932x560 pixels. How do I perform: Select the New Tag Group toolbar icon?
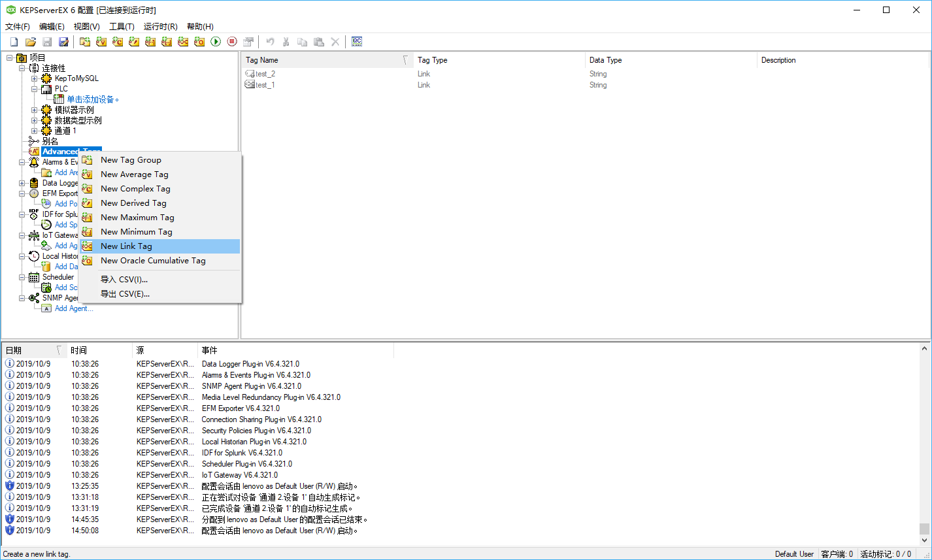[x=85, y=41]
